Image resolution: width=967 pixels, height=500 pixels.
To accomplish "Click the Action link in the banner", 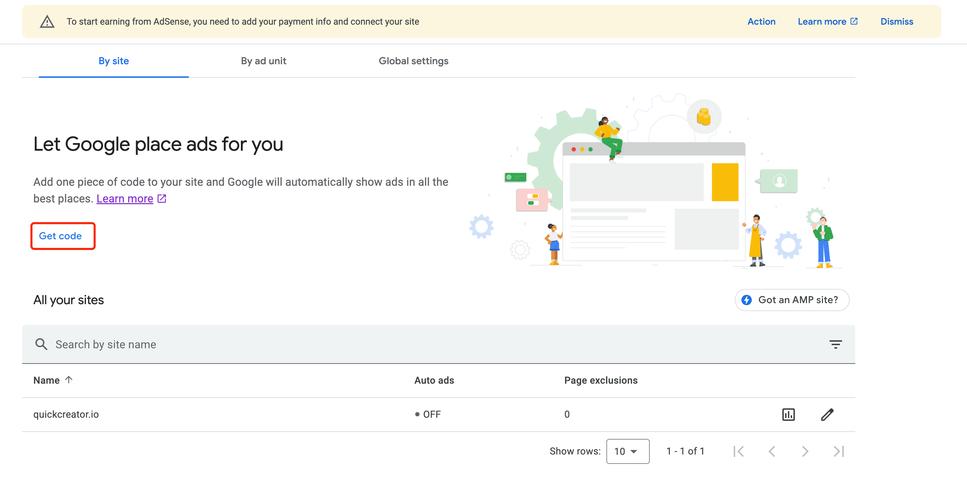I will point(761,22).
